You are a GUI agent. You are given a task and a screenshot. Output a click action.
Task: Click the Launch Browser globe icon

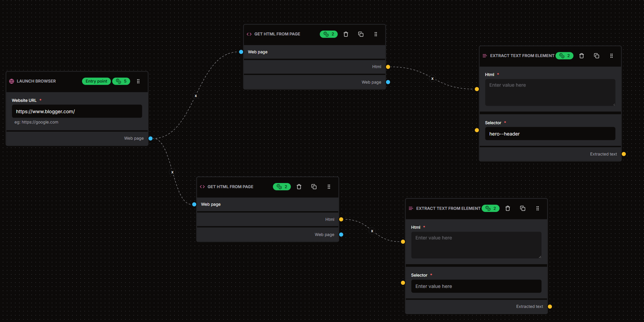click(x=12, y=81)
